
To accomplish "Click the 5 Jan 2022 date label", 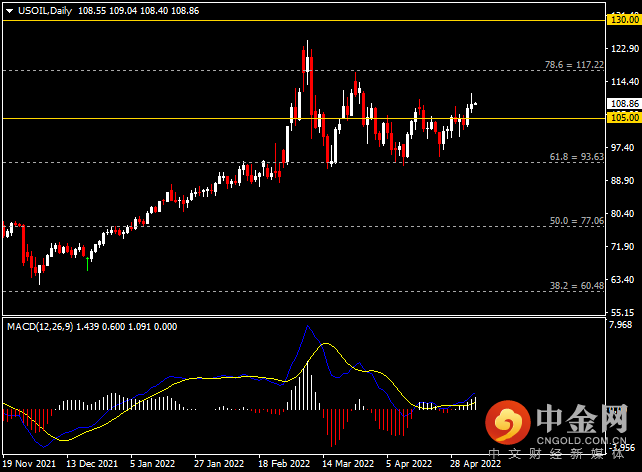I will [152, 464].
